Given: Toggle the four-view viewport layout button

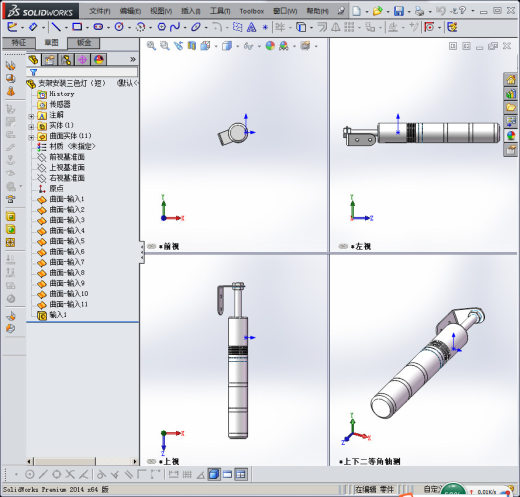Looking at the screenshot, I should [241, 474].
